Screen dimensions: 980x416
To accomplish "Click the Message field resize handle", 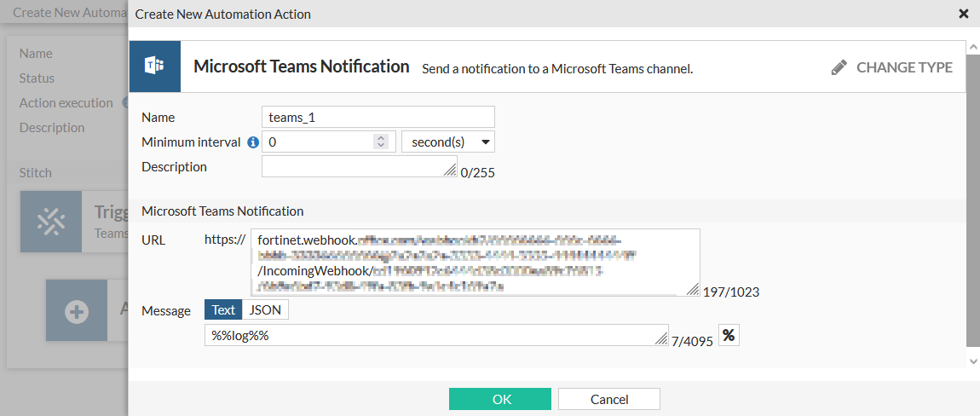I will click(x=662, y=339).
